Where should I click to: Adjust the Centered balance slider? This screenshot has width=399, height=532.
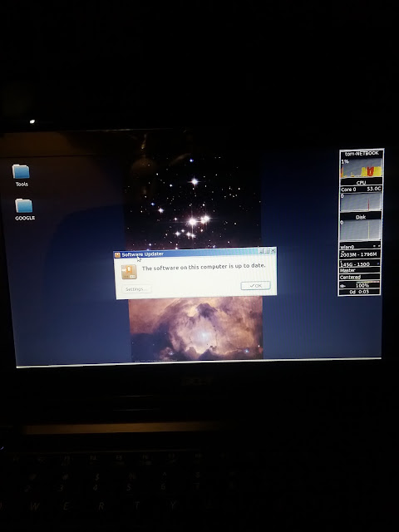click(360, 277)
